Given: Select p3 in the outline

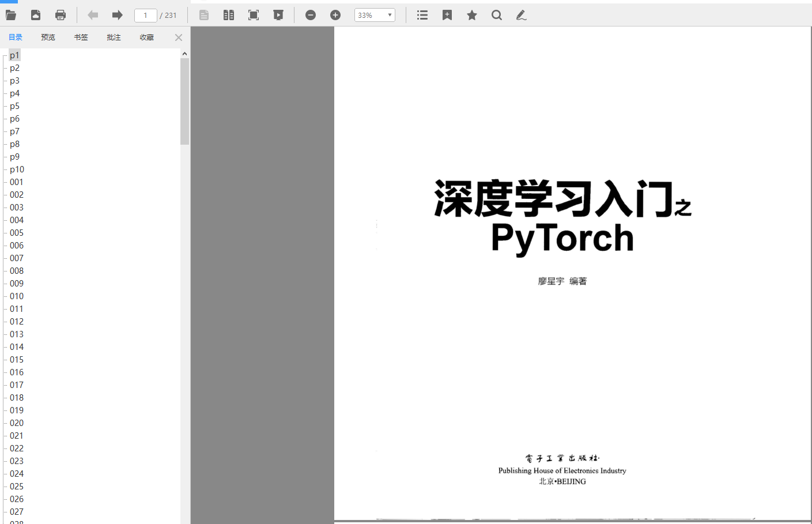Looking at the screenshot, I should [x=14, y=81].
